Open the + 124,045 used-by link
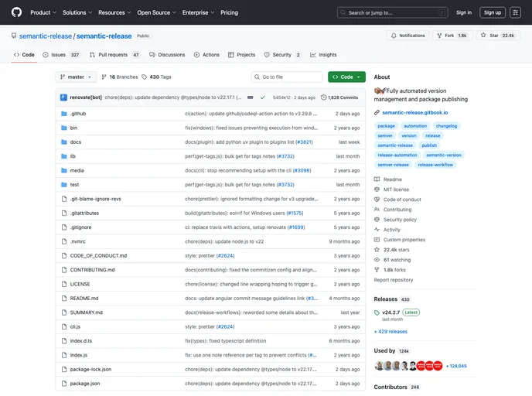This screenshot has width=532, height=396. (456, 366)
